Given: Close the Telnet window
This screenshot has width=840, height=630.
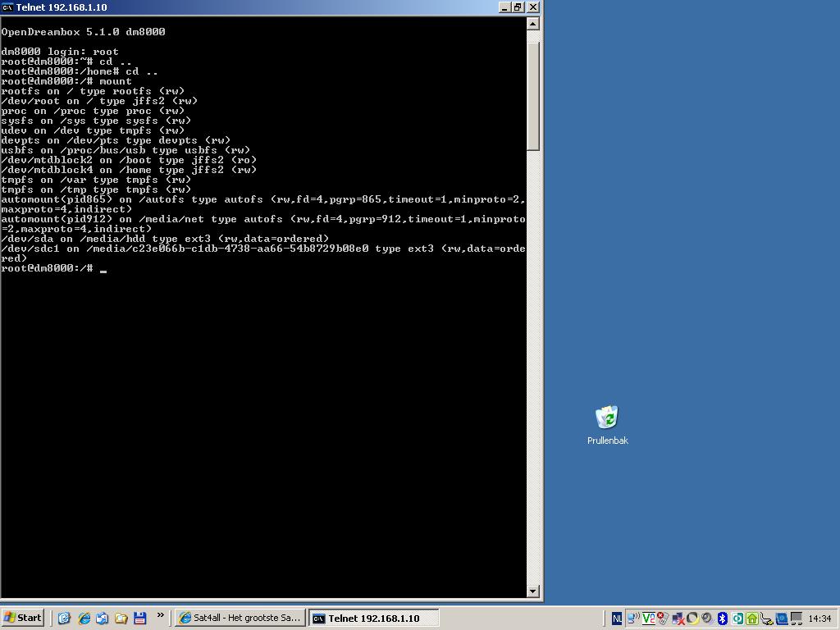Looking at the screenshot, I should 533,7.
